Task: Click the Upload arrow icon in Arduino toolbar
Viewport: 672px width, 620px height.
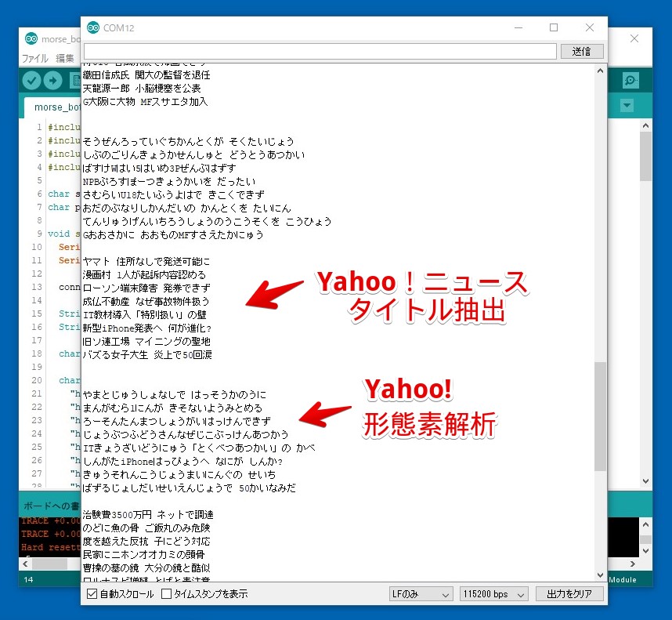Action: click(52, 81)
